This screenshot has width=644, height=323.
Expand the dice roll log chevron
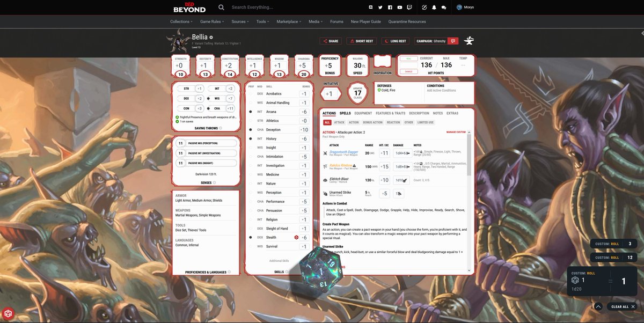(598, 306)
